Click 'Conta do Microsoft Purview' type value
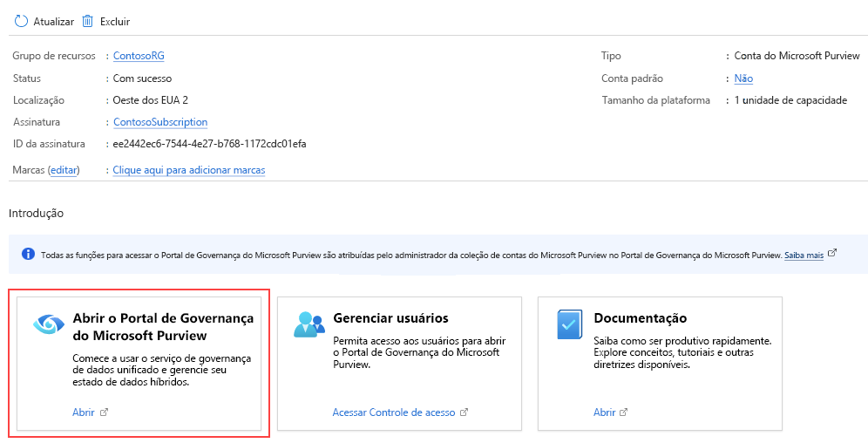The width and height of the screenshot is (868, 443). pos(797,56)
